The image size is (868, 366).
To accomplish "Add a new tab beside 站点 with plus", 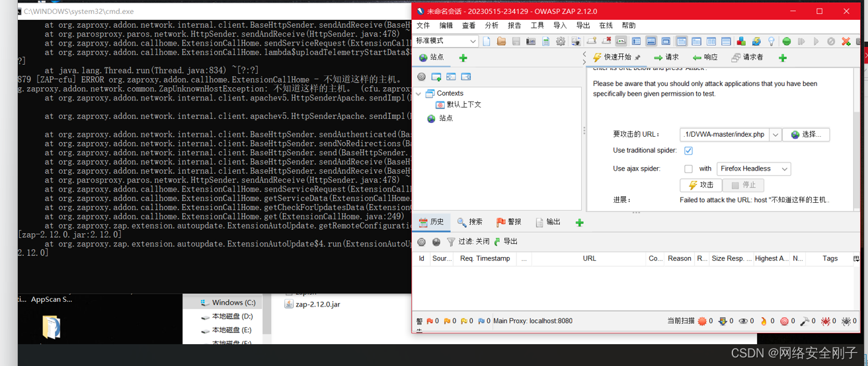I will tap(463, 58).
